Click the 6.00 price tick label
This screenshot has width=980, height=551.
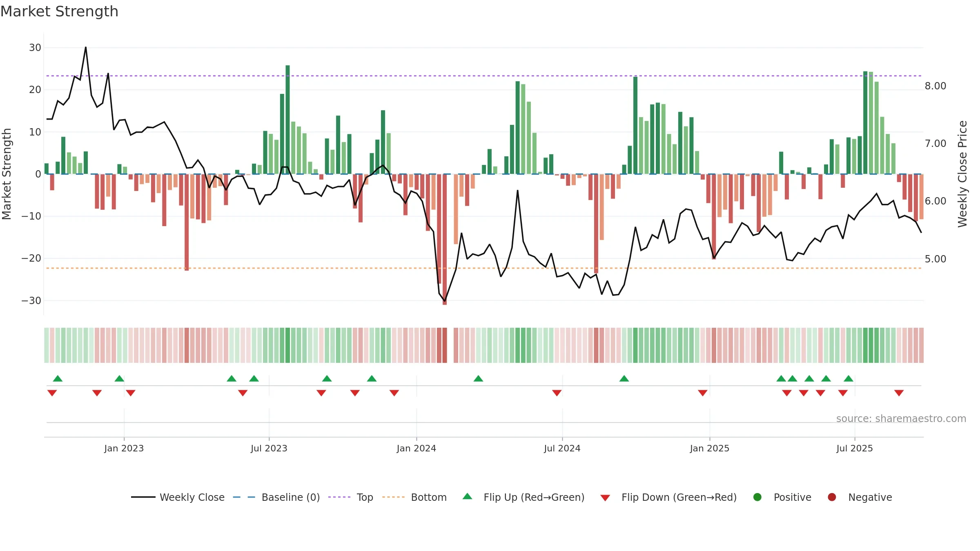[x=935, y=201]
